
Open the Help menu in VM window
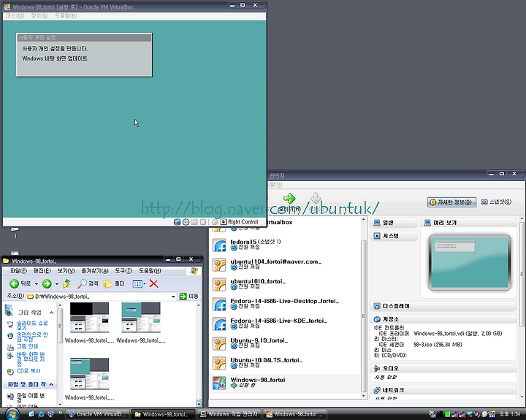66,16
